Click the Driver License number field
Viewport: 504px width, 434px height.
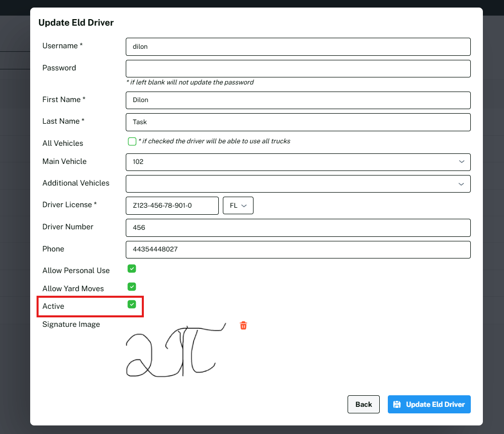[x=172, y=206]
